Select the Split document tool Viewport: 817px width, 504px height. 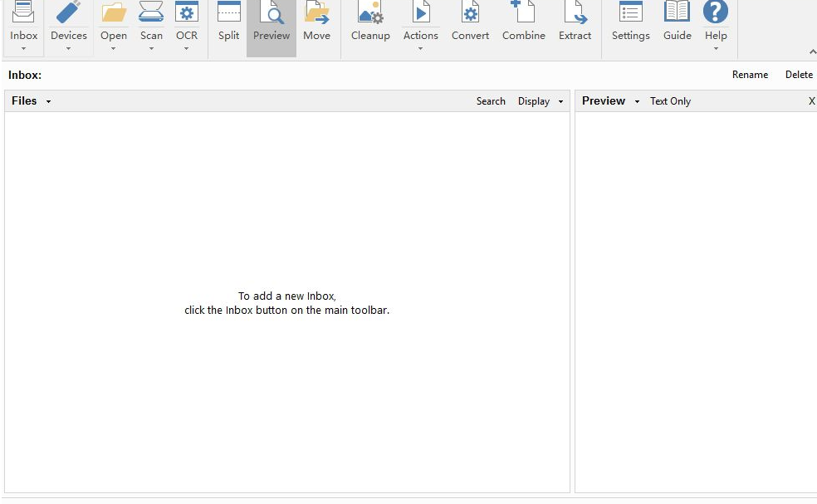[228, 15]
